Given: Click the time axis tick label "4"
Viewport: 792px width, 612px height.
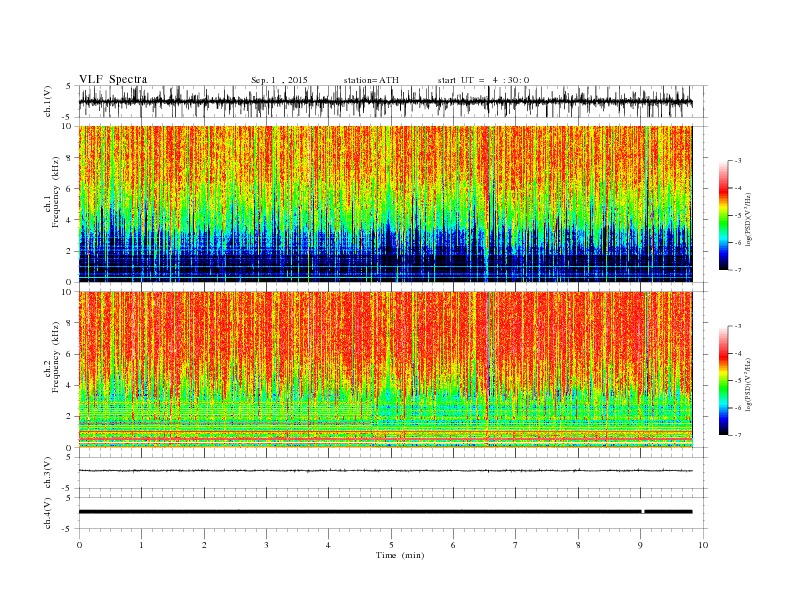Looking at the screenshot, I should click(x=328, y=545).
